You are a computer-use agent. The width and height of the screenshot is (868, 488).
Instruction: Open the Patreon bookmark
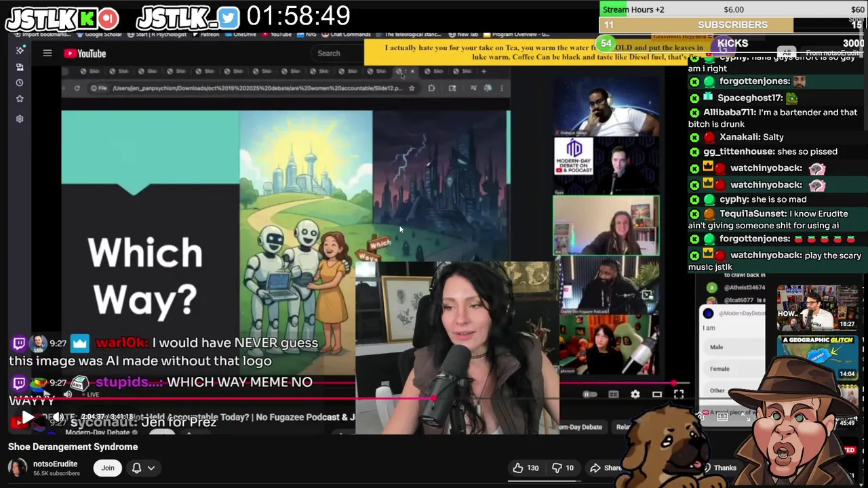point(205,35)
